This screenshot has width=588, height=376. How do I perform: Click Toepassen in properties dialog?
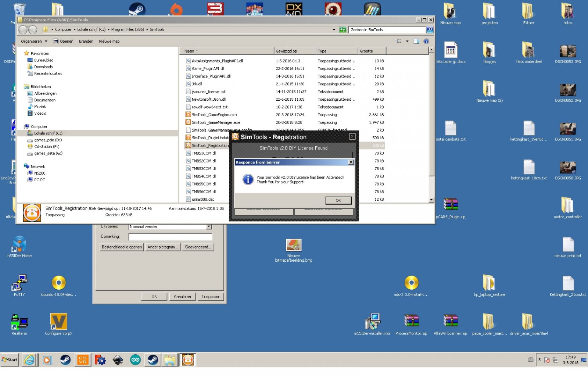(211, 297)
